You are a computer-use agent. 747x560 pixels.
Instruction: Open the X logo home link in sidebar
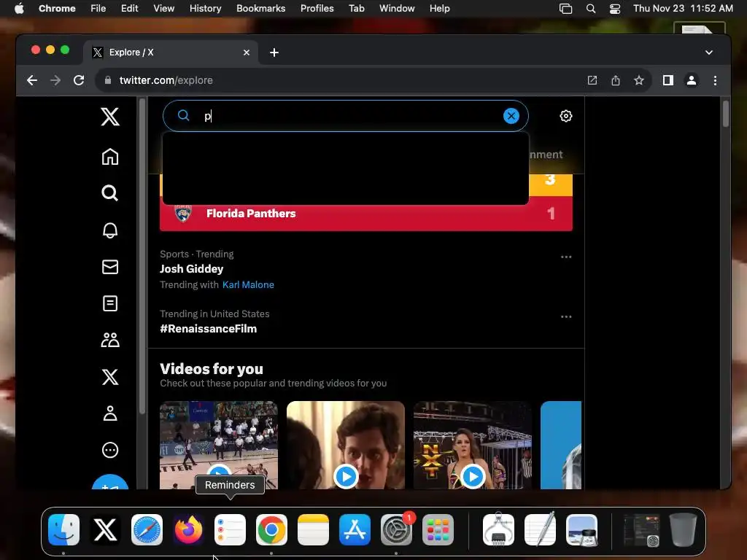pos(110,117)
